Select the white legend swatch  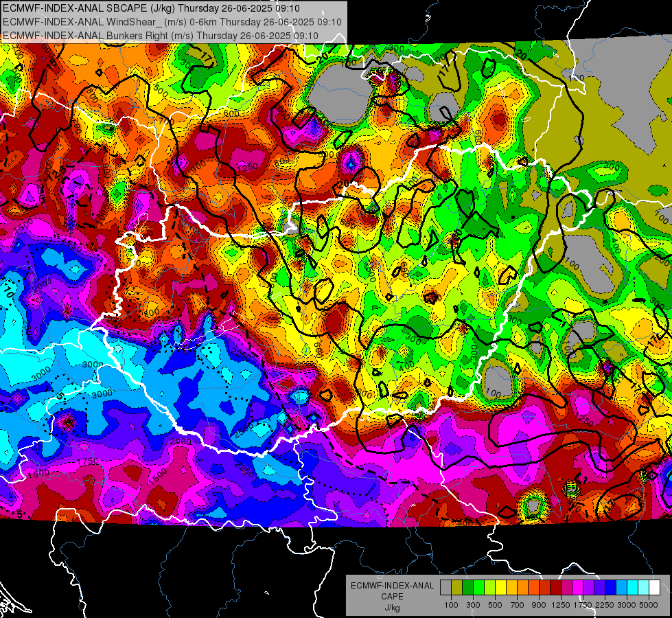click(x=654, y=587)
